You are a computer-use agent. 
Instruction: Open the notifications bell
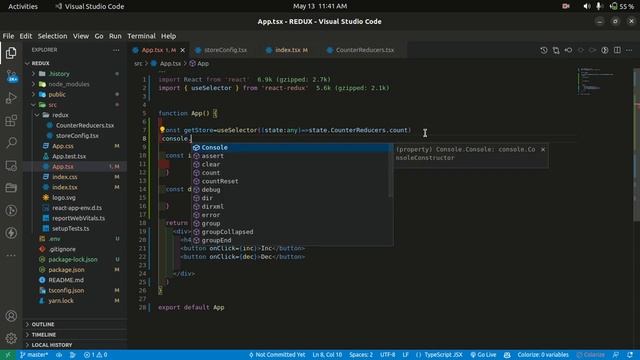[630, 355]
